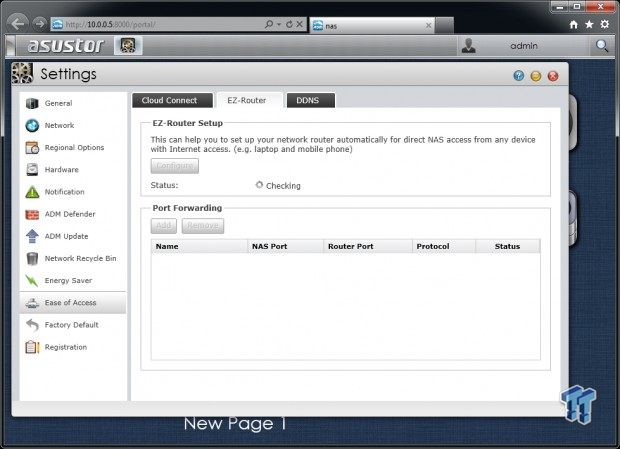Select the ADM Update arrow icon
The image size is (620, 449).
point(32,236)
